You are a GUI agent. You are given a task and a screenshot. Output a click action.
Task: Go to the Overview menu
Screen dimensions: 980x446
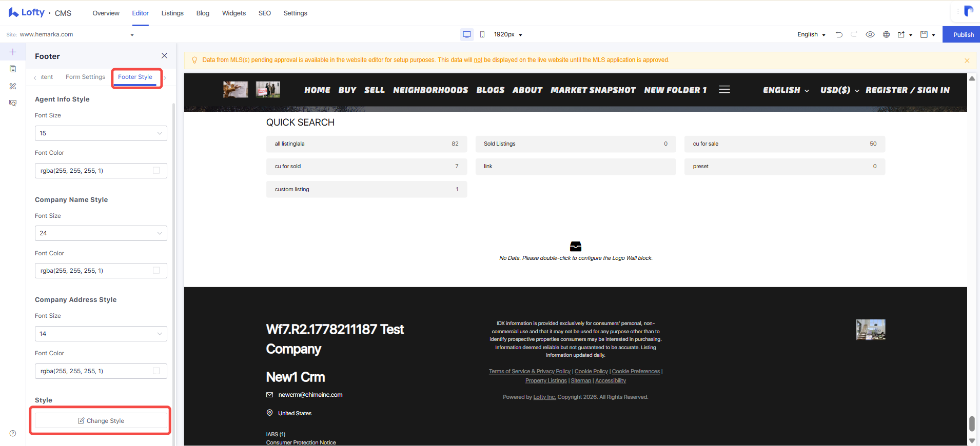(x=106, y=13)
